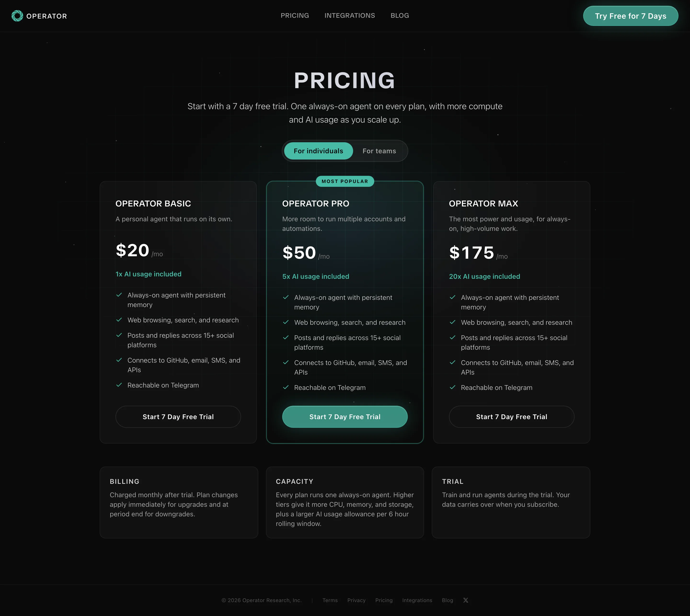Image resolution: width=690 pixels, height=616 pixels.
Task: Select the For individuals toggle option
Action: coord(318,151)
